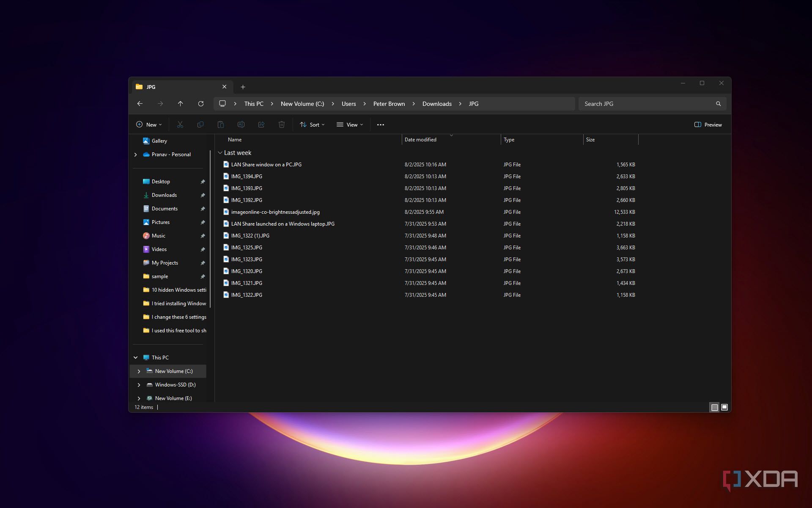Screen dimensions: 812x508
Task: Go back with the Back arrow
Action: click(140, 104)
